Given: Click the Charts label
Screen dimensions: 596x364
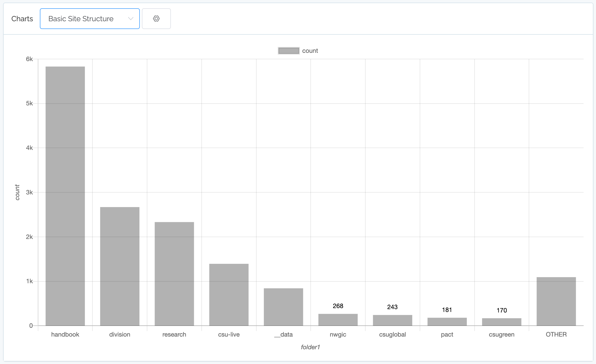Looking at the screenshot, I should [x=22, y=19].
